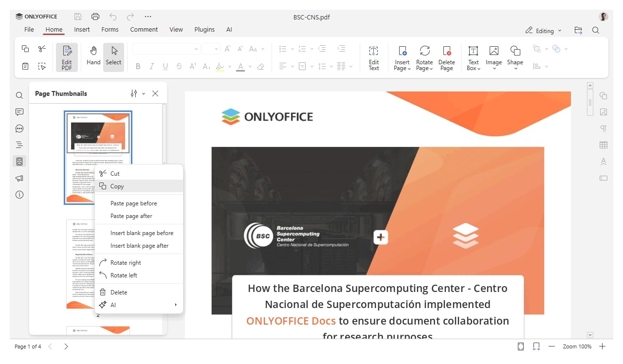The width and height of the screenshot is (623, 364).
Task: Open the AI tab
Action: tap(229, 29)
